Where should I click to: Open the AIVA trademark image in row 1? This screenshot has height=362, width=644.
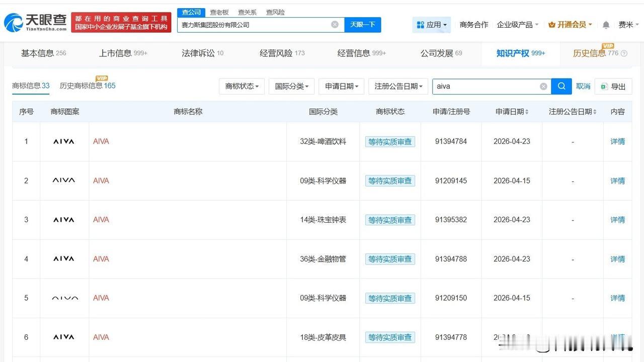pos(64,141)
